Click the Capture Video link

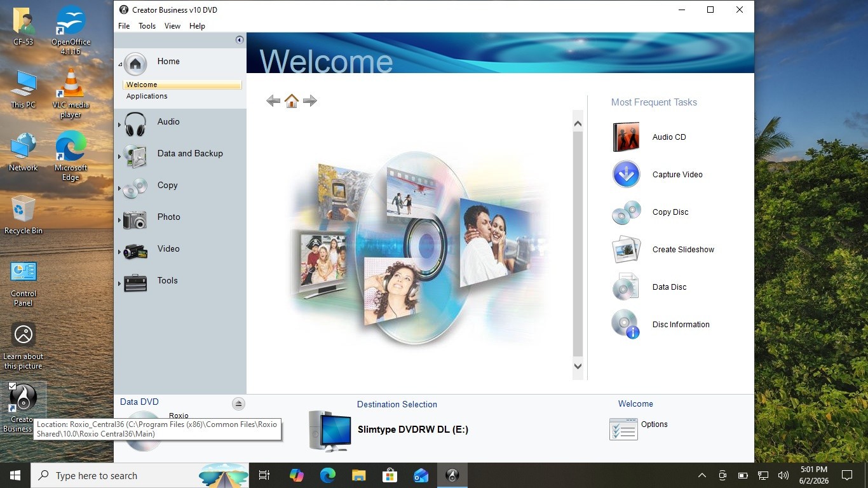click(x=677, y=175)
